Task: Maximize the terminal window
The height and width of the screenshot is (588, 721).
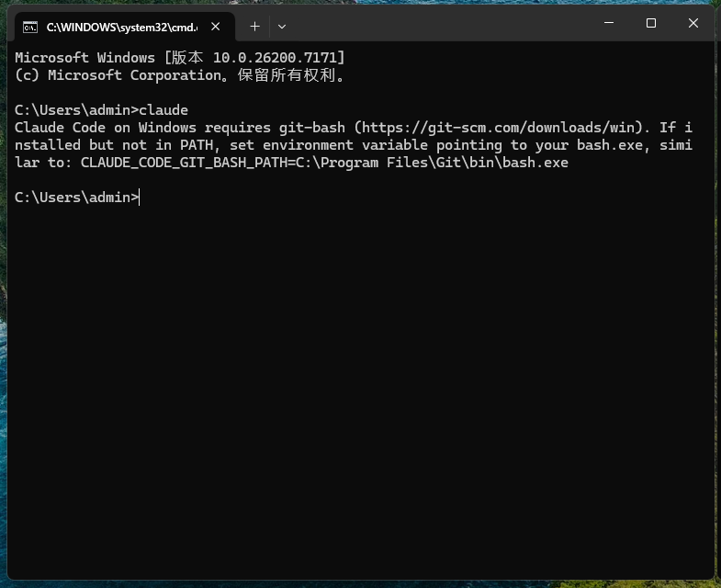Action: 651,24
